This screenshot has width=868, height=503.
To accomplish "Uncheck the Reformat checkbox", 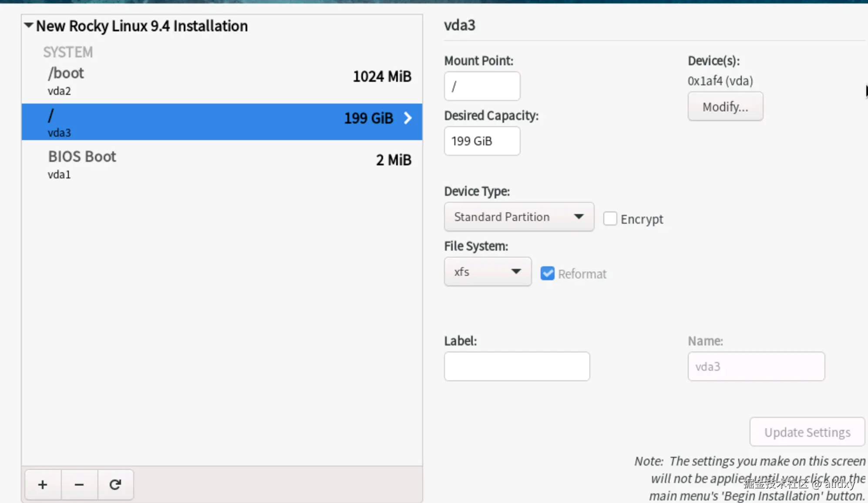I will pyautogui.click(x=547, y=273).
